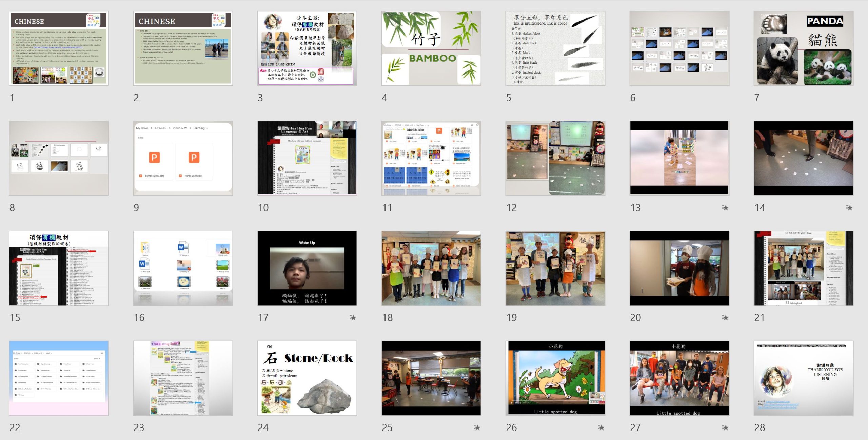Select slide 9 Drive Painting folder
The width and height of the screenshot is (868, 440).
point(183,158)
